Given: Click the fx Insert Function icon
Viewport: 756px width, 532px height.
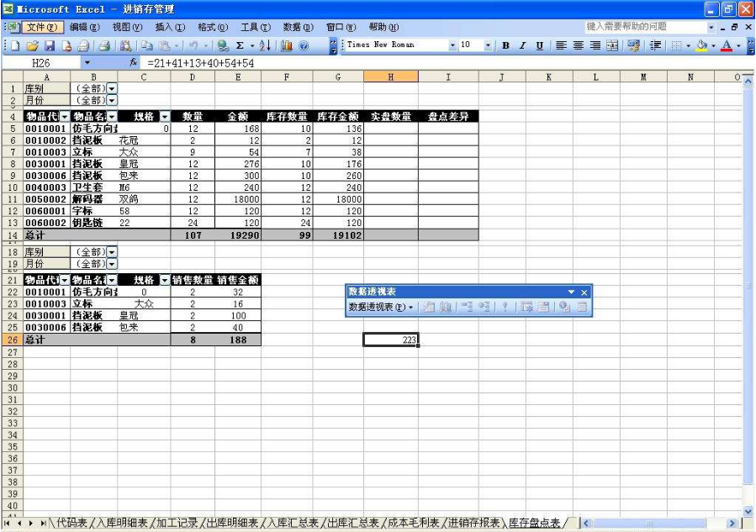Looking at the screenshot, I should tap(134, 63).
